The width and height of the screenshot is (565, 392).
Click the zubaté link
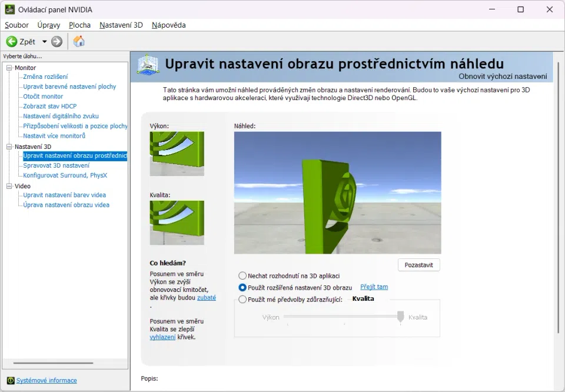tap(207, 298)
